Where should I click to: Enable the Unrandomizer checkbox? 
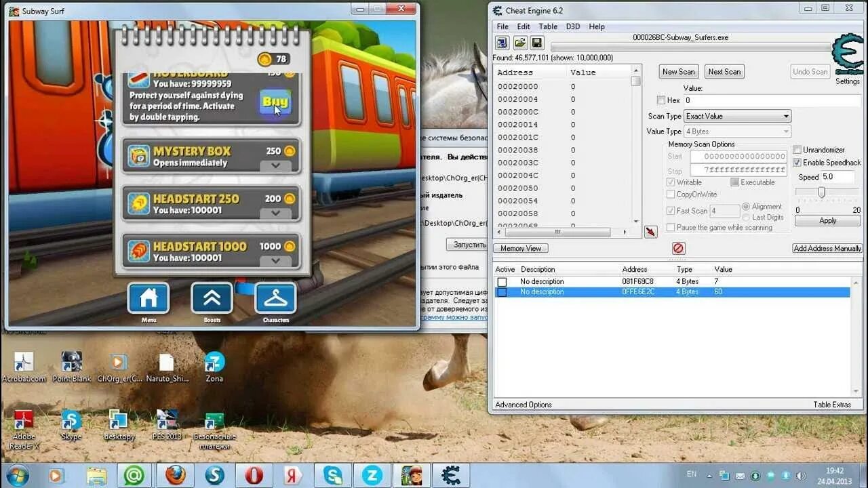click(797, 150)
